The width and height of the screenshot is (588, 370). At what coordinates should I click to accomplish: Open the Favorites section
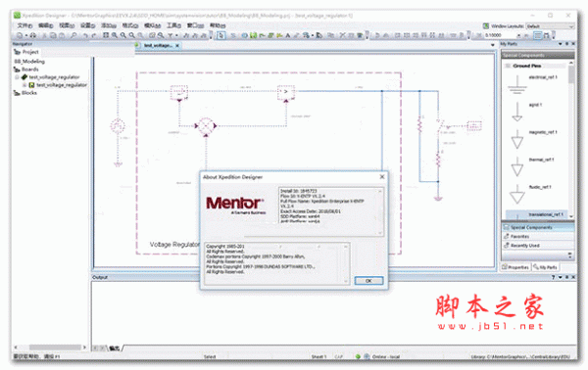click(537, 236)
